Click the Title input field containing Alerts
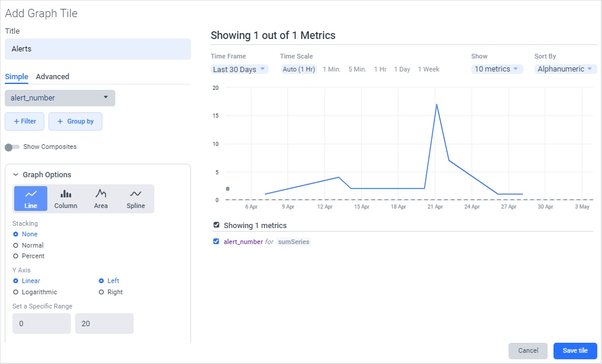Image resolution: width=602 pixels, height=364 pixels. [98, 49]
